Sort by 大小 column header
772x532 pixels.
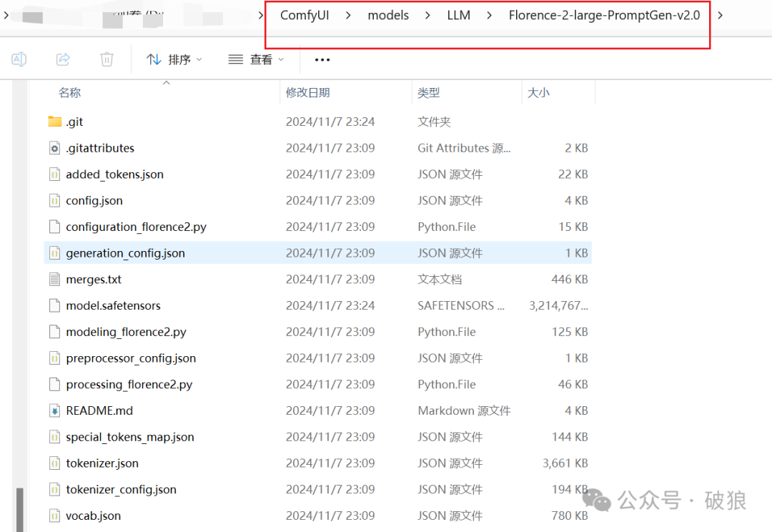tap(538, 93)
